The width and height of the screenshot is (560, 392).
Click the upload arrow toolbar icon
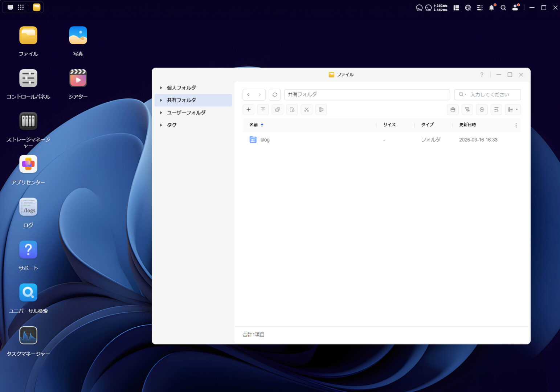263,110
